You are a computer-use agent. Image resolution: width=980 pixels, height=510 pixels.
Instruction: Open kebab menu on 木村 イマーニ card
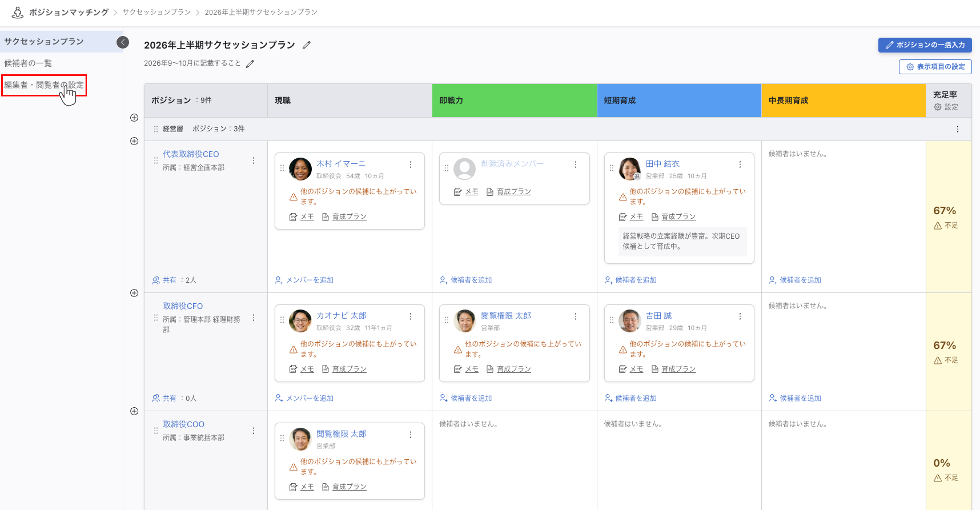[410, 164]
